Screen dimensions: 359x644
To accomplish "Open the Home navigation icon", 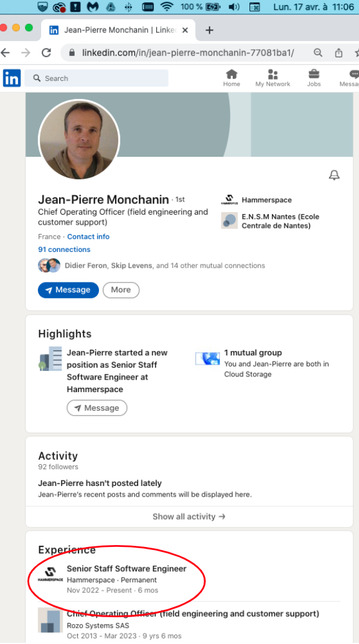I will [x=231, y=78].
